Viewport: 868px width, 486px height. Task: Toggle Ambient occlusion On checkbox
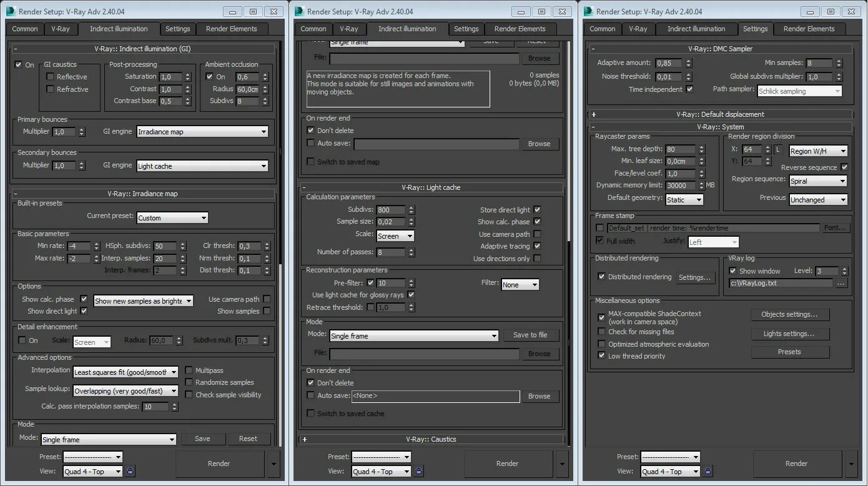[x=209, y=77]
